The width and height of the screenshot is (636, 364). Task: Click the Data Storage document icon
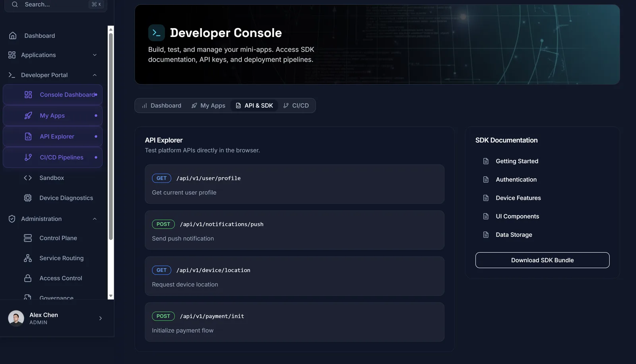(x=486, y=235)
